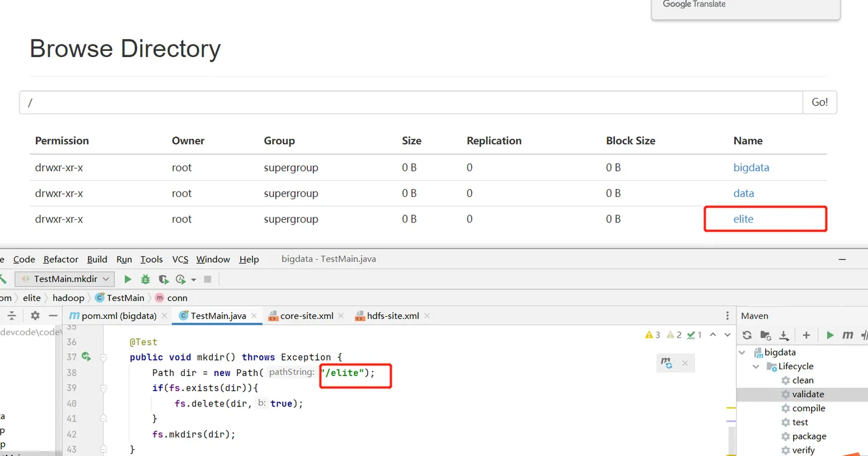Open the TestMain.mkdir run configuration dropdown
868x456 pixels.
point(64,279)
